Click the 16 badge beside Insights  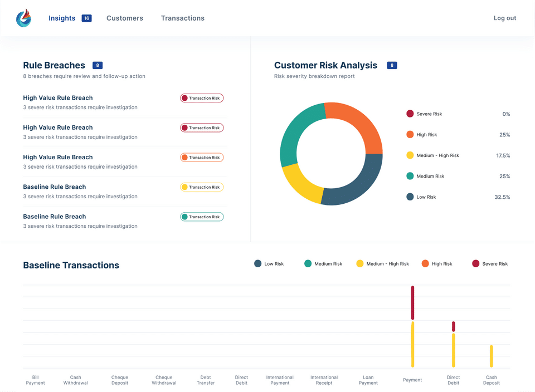click(87, 18)
